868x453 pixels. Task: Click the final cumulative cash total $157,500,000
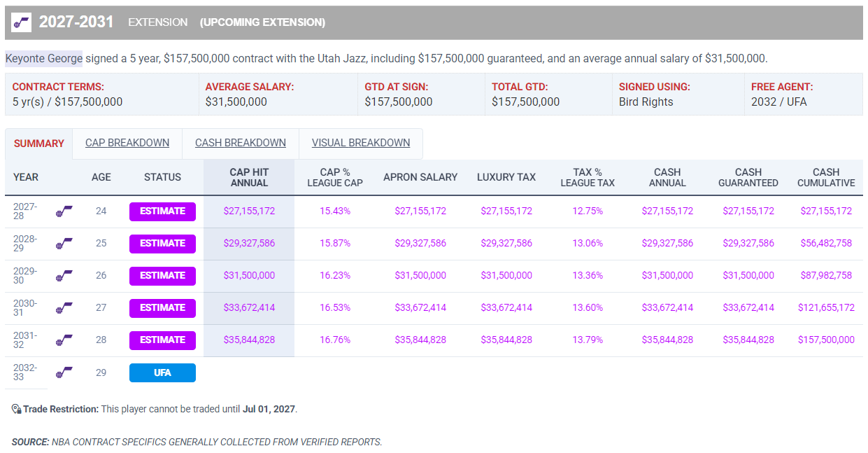826,340
